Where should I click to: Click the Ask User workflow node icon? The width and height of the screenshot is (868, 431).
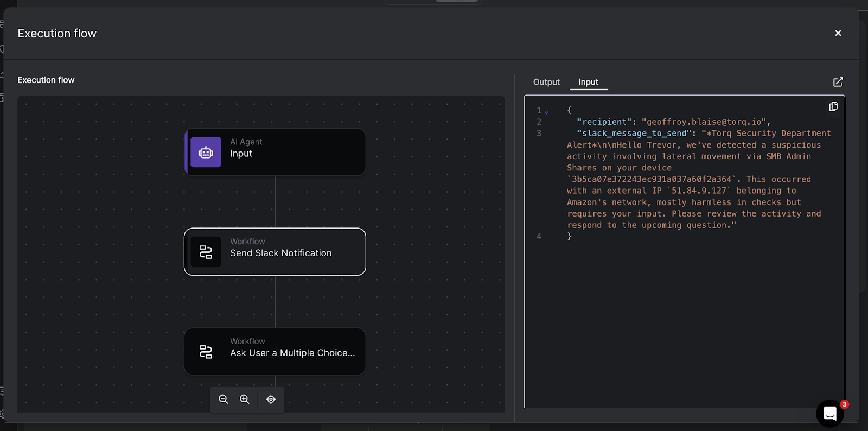tap(206, 352)
